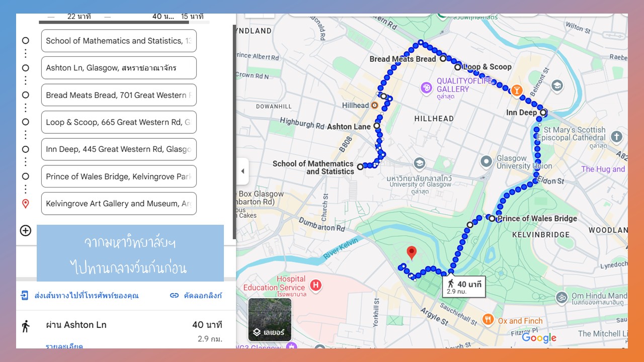This screenshot has height=362, width=644.
Task: Click the คัดลอกลิงก์ link
Action: (202, 296)
